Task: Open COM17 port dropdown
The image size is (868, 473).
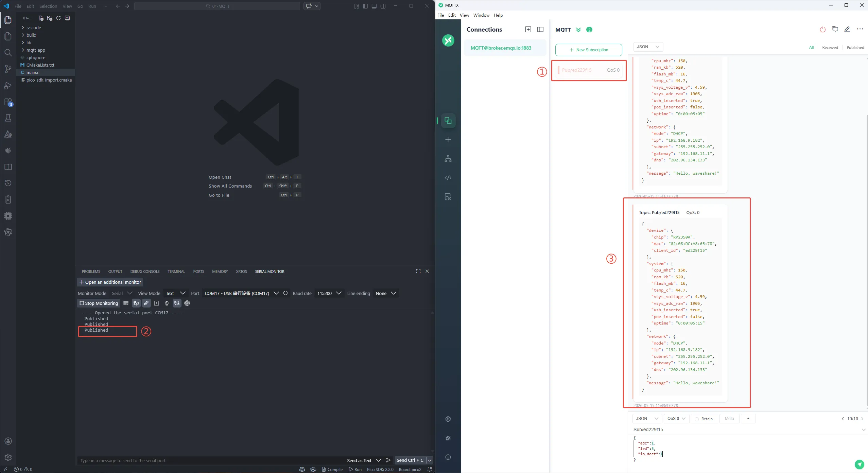Action: click(x=241, y=293)
